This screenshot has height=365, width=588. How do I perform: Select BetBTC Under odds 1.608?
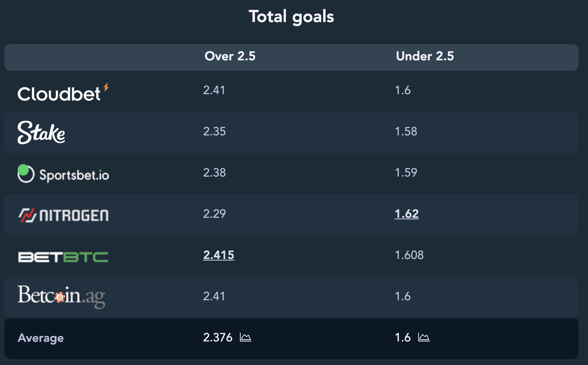409,255
